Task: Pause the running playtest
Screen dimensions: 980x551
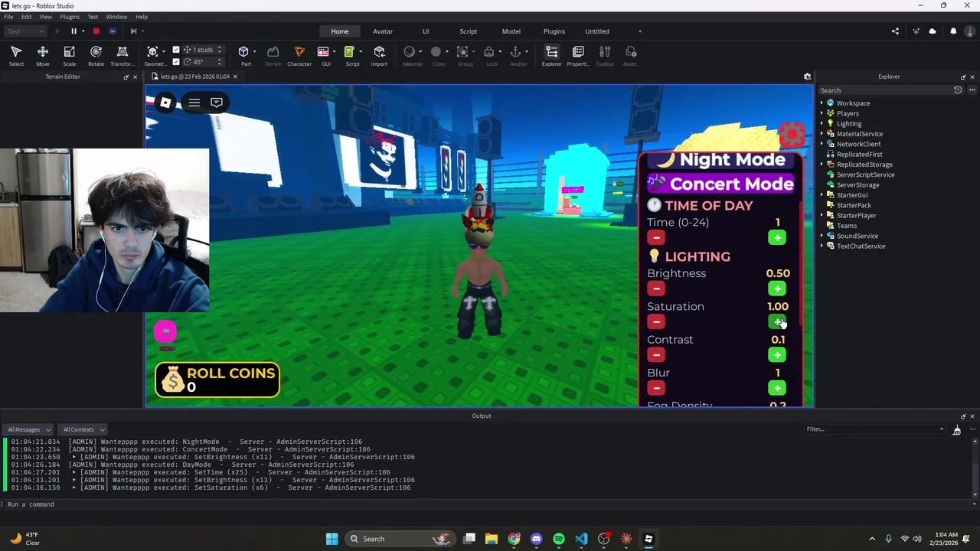Action: point(73,31)
